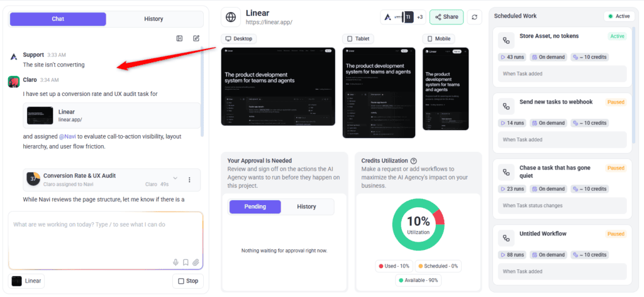644x297 pixels.
Task: Click the Support avatar in chat
Action: (x=14, y=57)
